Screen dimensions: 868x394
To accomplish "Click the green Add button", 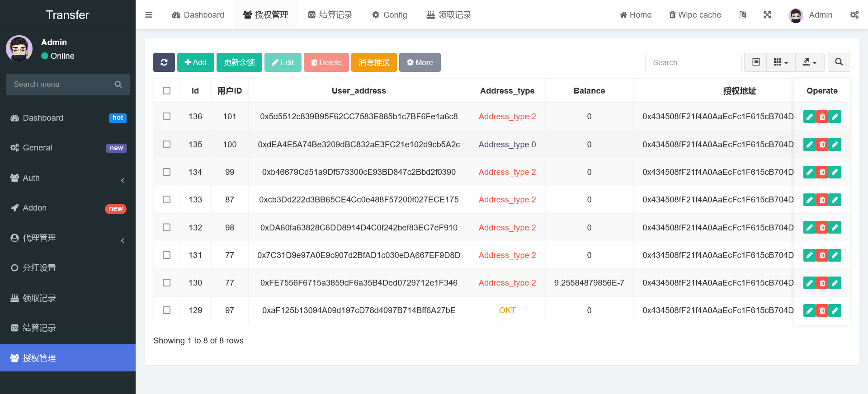I will point(195,62).
